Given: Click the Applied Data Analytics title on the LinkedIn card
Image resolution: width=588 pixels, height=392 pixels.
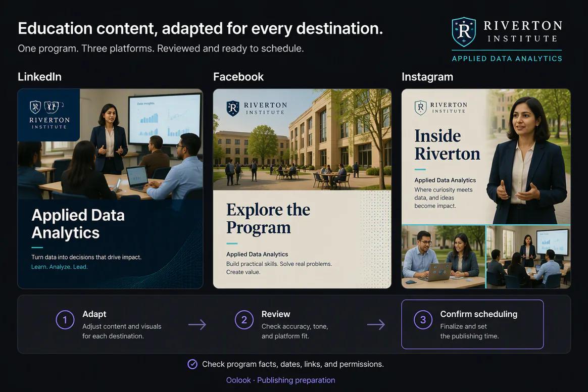Looking at the screenshot, I should coord(78,224).
